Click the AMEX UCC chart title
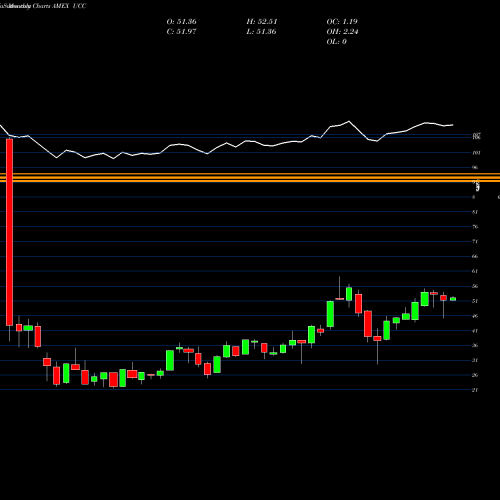The height and width of the screenshot is (500, 500). coord(69,6)
